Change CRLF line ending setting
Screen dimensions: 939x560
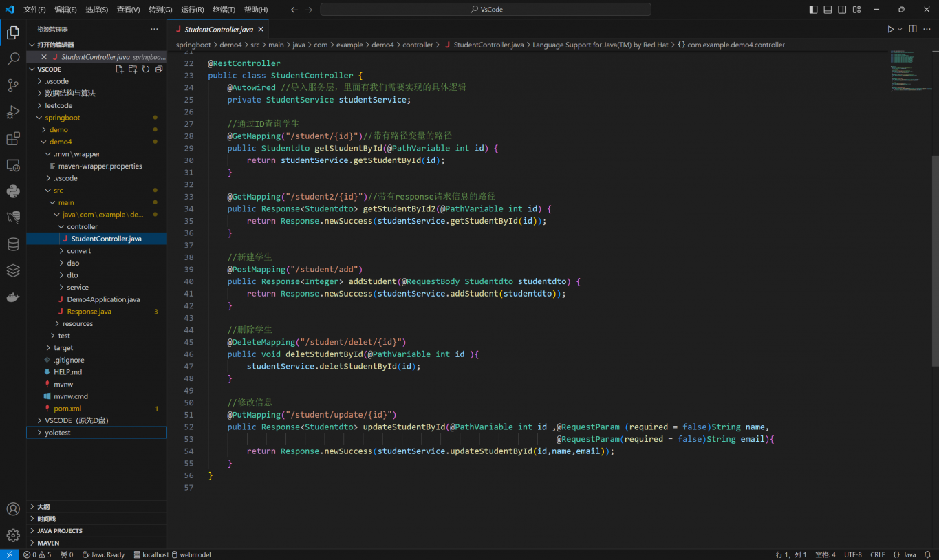(878, 554)
